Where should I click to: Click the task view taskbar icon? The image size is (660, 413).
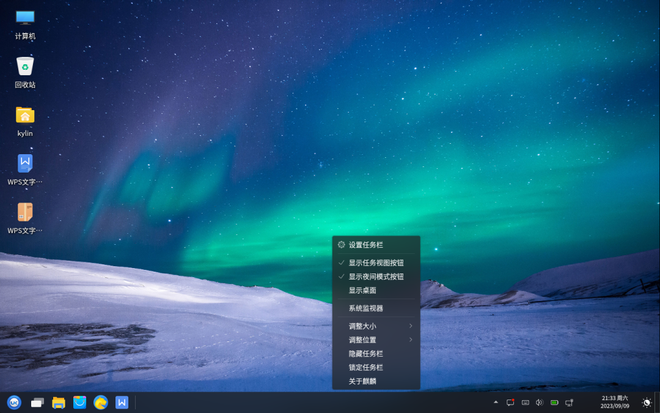tap(37, 402)
